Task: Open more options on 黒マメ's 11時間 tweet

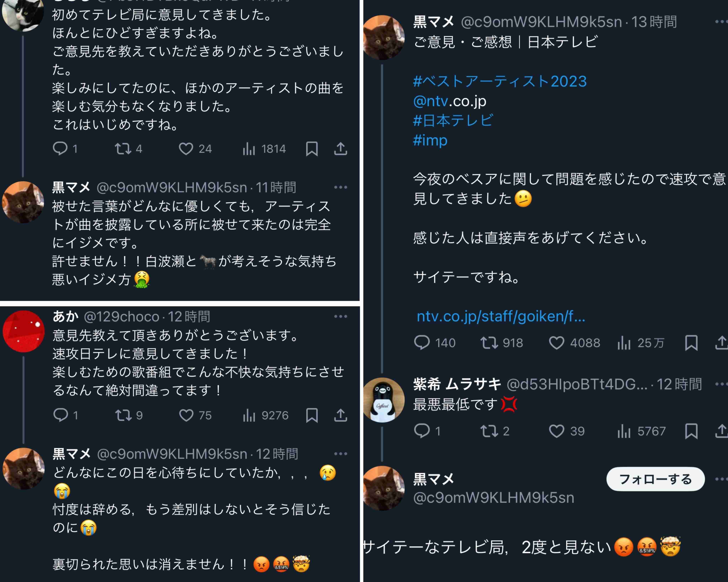Action: pyautogui.click(x=341, y=187)
